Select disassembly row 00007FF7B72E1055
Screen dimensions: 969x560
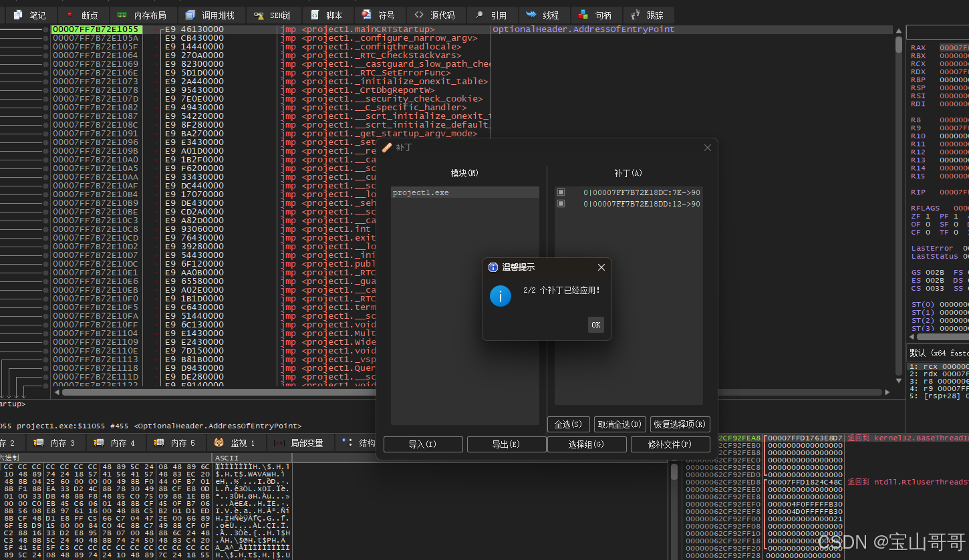[x=96, y=29]
